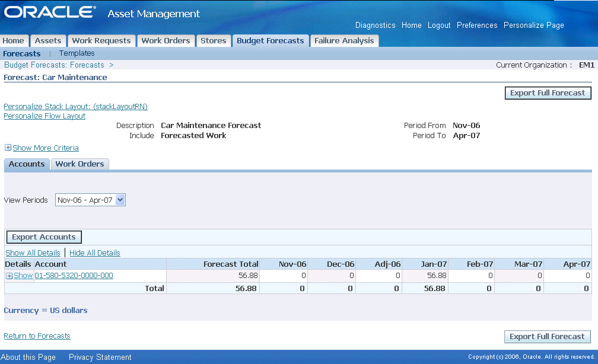Select the Accounts sub-tab
This screenshot has height=364, width=598.
point(27,164)
